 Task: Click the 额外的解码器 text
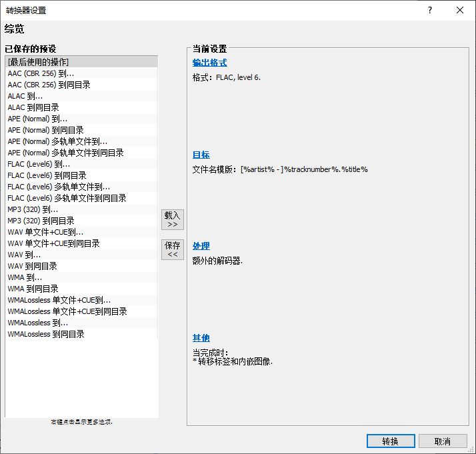(217, 261)
